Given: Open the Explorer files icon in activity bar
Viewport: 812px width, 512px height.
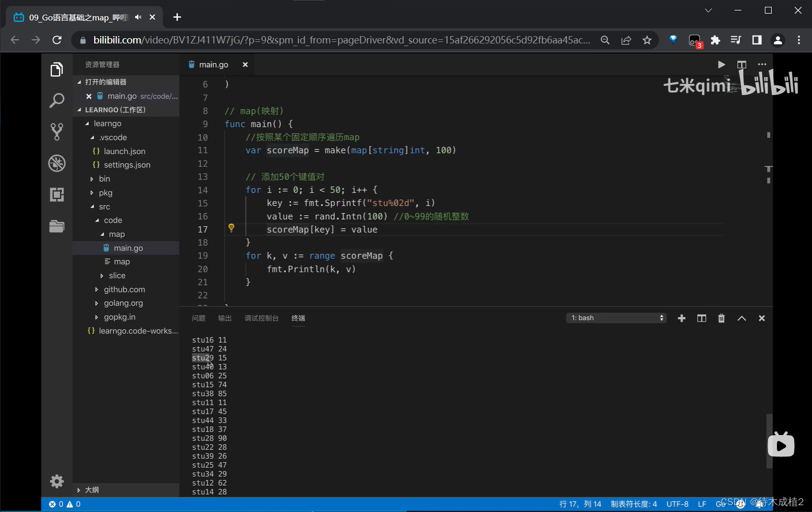Looking at the screenshot, I should (x=57, y=70).
